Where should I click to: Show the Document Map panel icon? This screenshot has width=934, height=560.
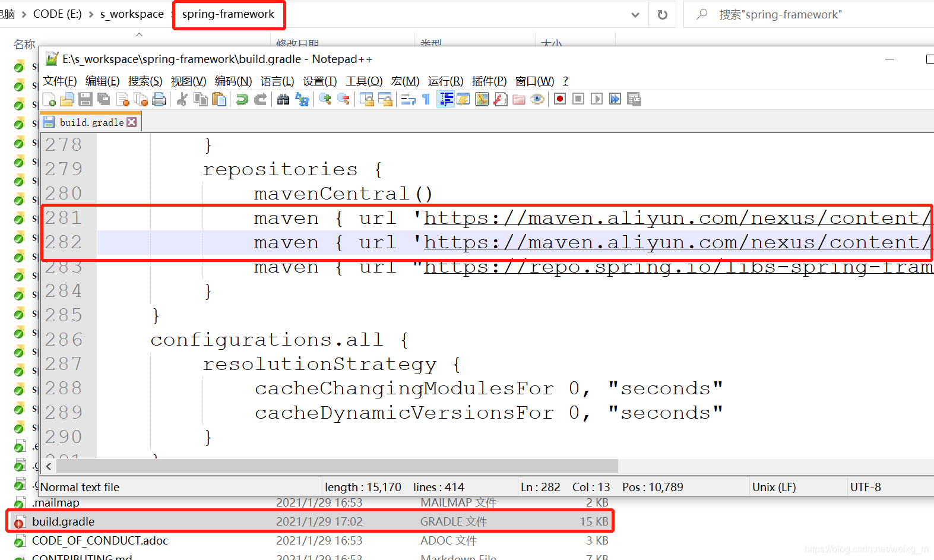482,99
